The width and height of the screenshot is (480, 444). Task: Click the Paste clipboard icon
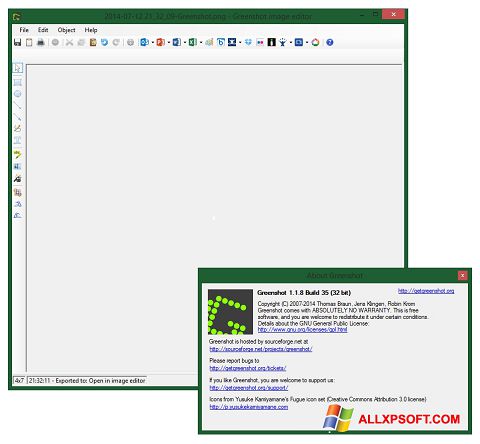click(93, 42)
